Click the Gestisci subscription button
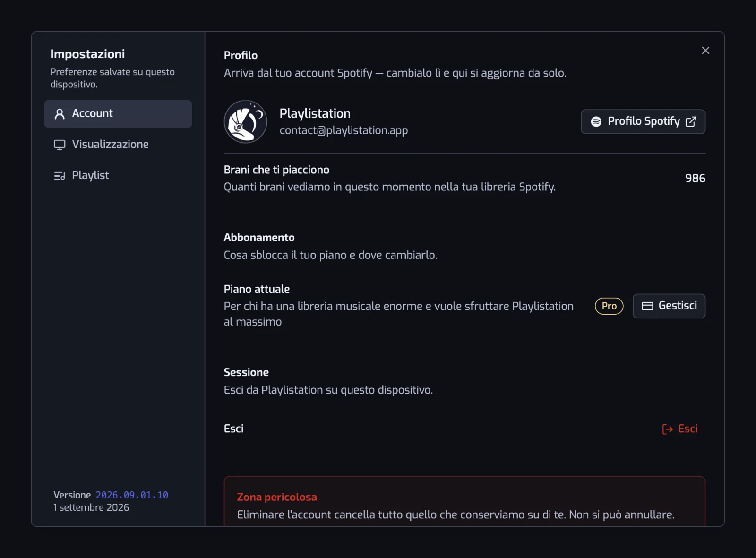Viewport: 756px width, 558px height. [669, 306]
